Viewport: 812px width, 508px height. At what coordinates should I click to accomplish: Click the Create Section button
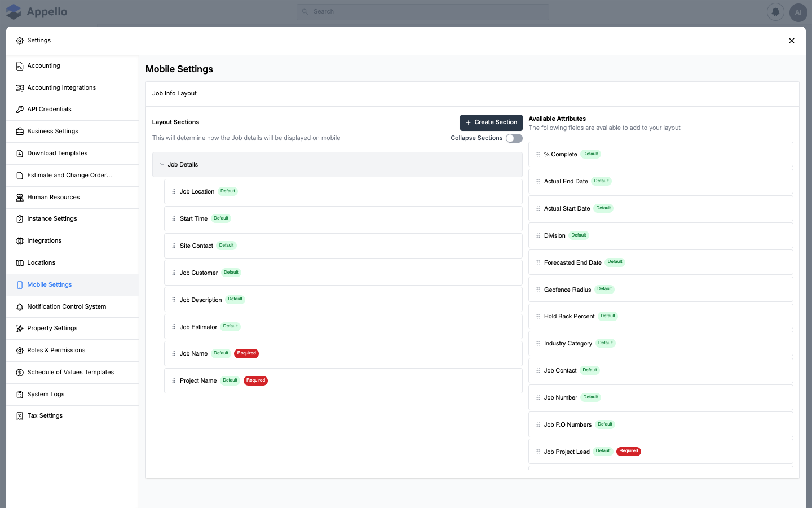click(x=491, y=122)
